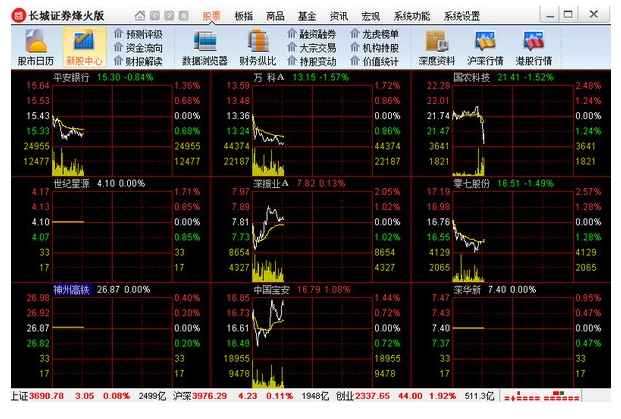Viewport: 621px width, 419px height.
Task: Click the 长城证券 logo icon
Action: [18, 16]
